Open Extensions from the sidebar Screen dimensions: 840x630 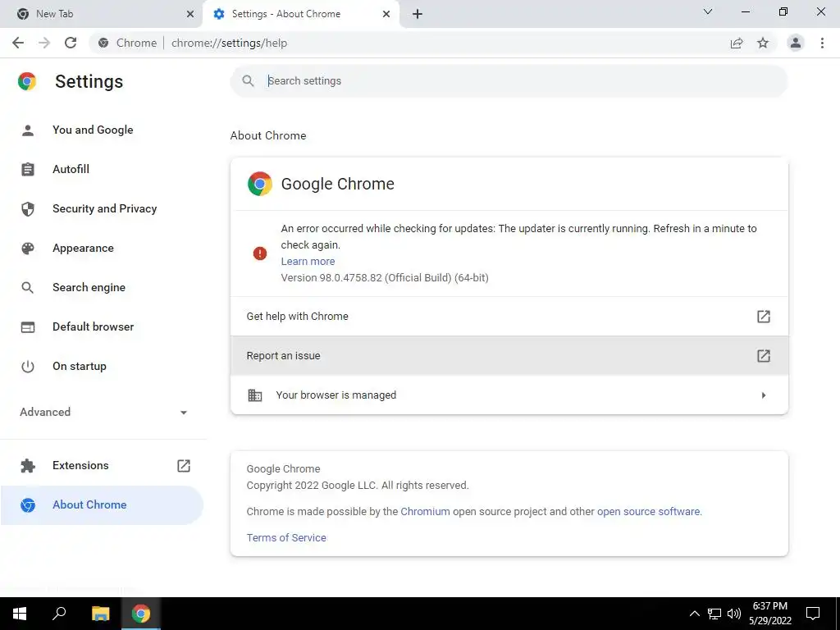pos(103,466)
